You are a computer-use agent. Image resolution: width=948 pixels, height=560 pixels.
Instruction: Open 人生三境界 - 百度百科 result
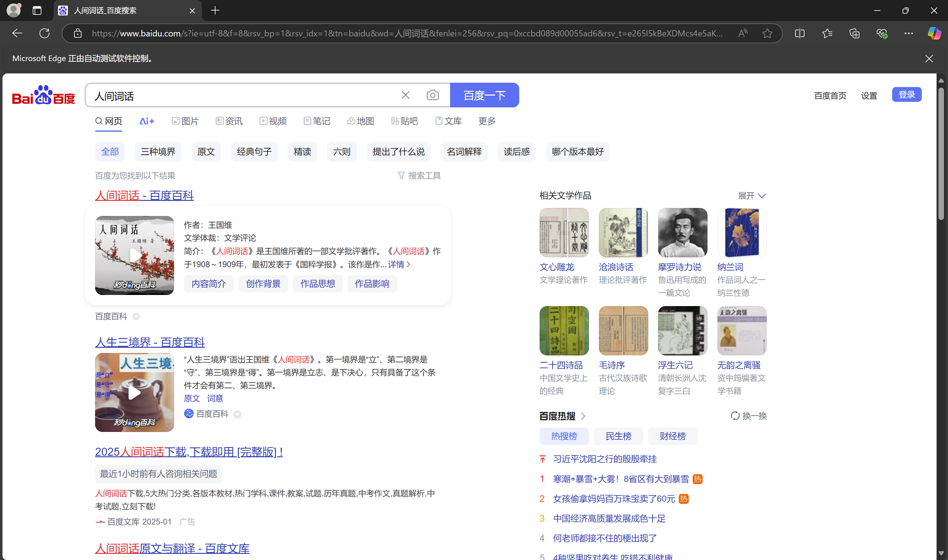[x=150, y=342]
